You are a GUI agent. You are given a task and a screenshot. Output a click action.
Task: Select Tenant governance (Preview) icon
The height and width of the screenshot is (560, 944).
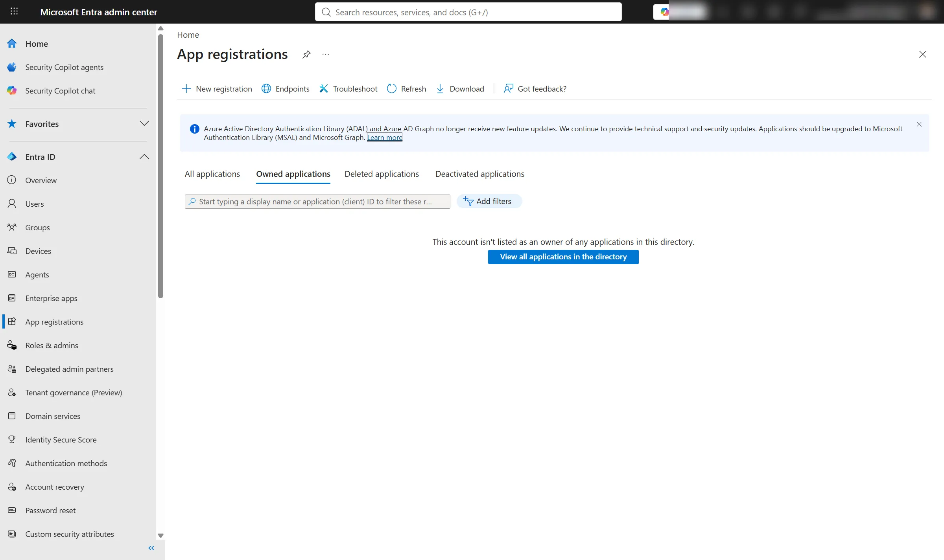[12, 392]
